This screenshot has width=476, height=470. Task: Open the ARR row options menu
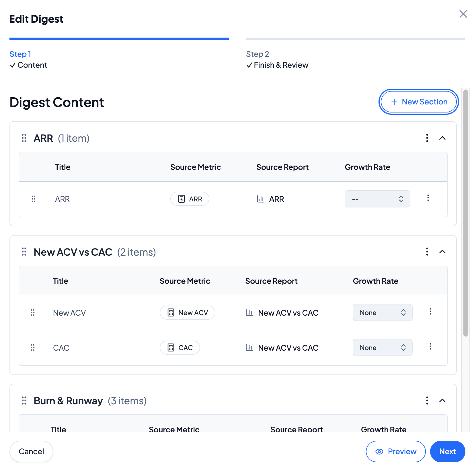pyautogui.click(x=428, y=198)
